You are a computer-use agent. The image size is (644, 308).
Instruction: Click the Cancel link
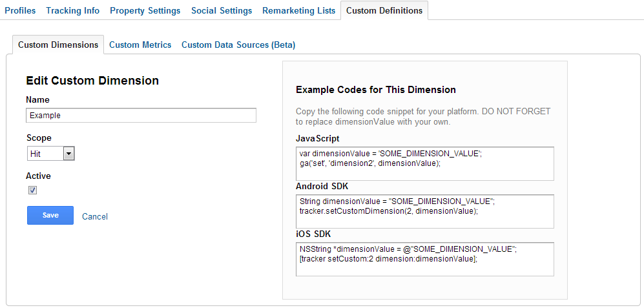95,216
